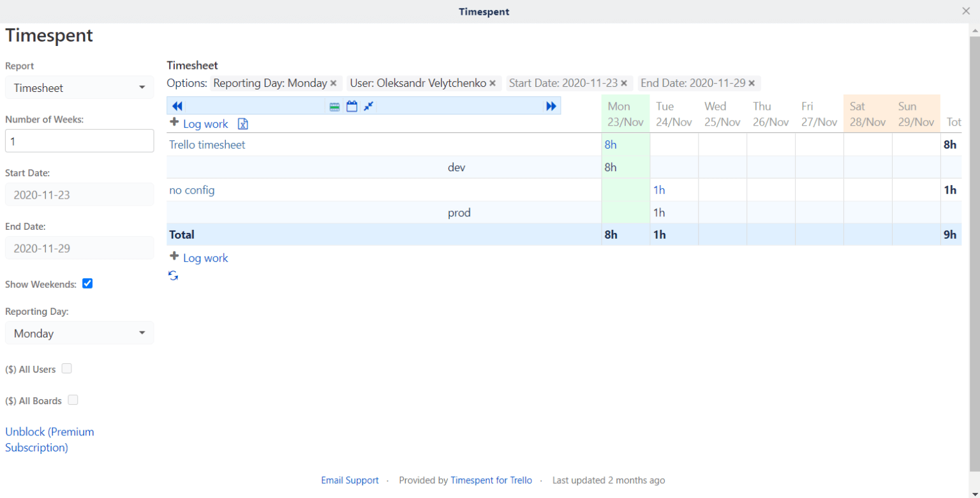Open the Email Support link
Screen dimensions: 980x498
point(350,479)
